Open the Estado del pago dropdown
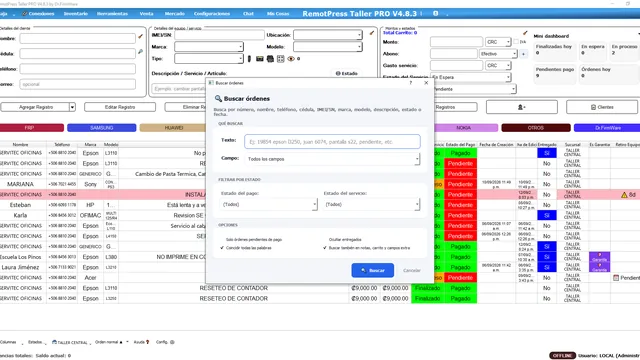Image resolution: width=640 pixels, height=360 pixels. point(269,204)
